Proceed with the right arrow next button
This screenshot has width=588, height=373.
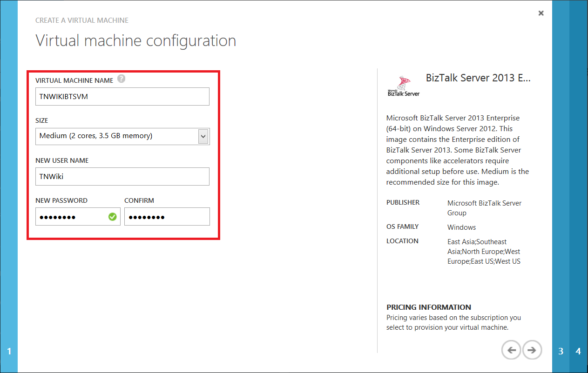tap(532, 350)
